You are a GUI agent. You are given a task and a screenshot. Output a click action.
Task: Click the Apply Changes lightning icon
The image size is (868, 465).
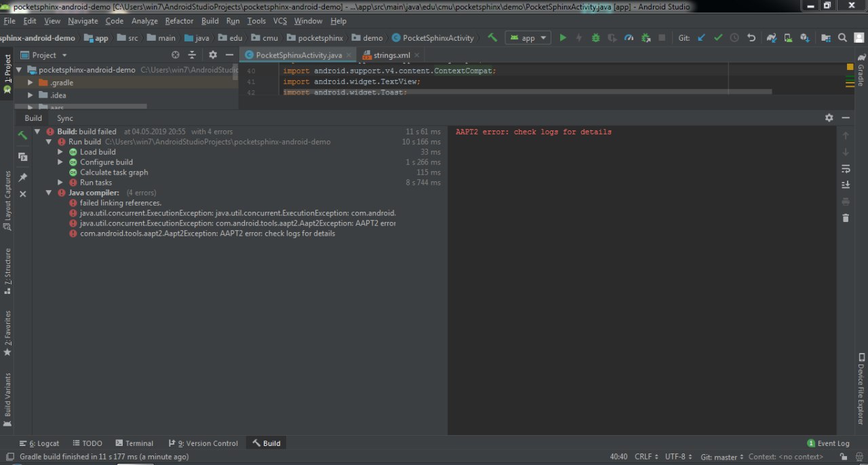(x=579, y=38)
